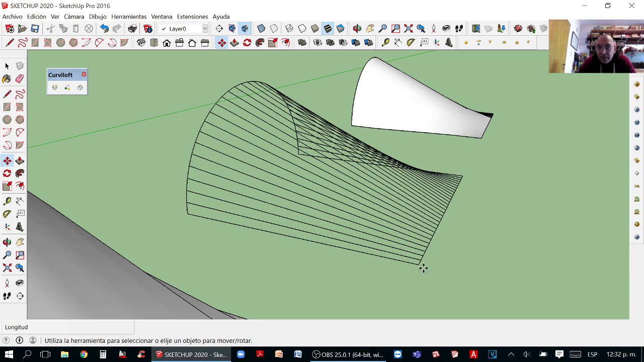Viewport: 644px width, 362px height.
Task: Switch to Top view
Action: coord(154,43)
